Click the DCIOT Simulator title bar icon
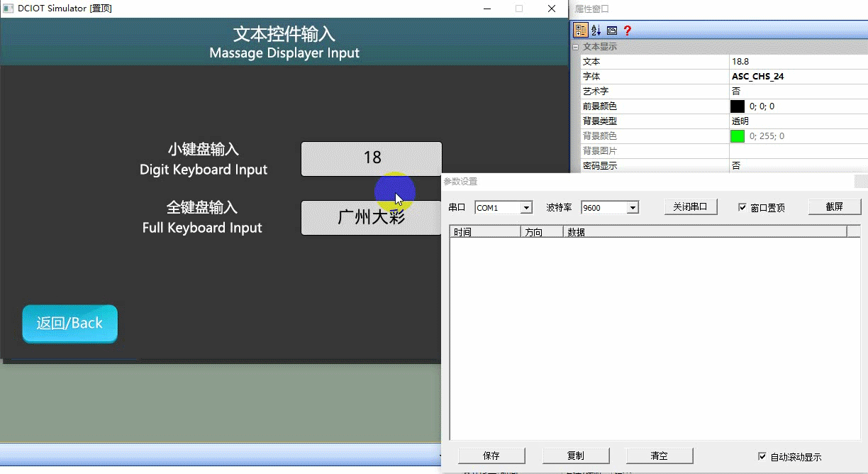Image resolution: width=868 pixels, height=474 pixels. (x=9, y=9)
